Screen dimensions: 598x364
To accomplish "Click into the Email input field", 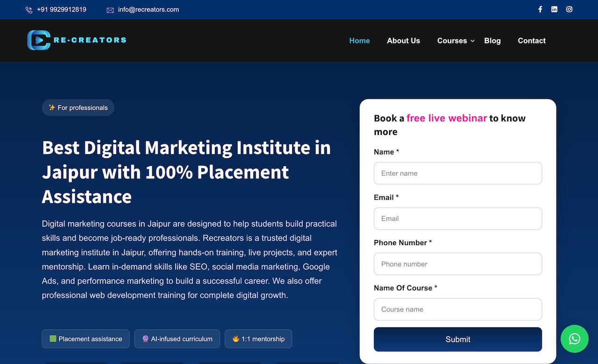I will coord(457,218).
